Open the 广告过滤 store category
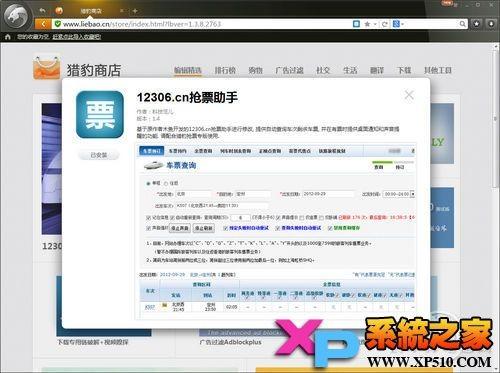The image size is (500, 373). point(289,70)
